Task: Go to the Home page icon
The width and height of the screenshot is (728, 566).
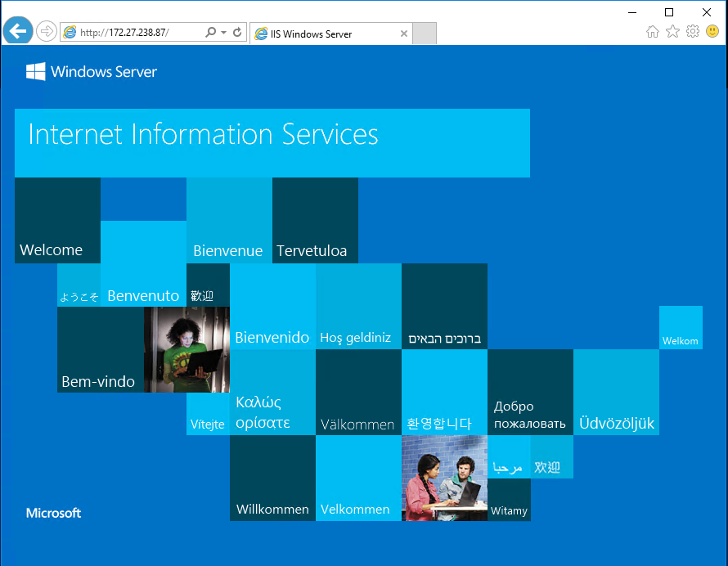Action: [653, 32]
